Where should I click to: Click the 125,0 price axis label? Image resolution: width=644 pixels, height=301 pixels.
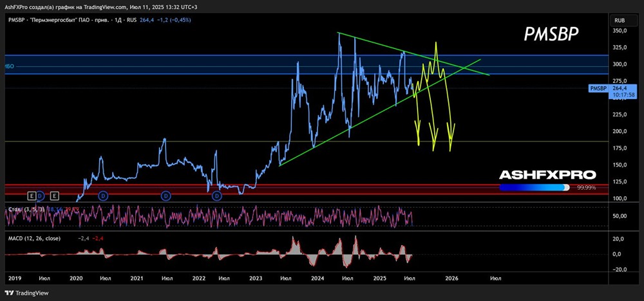tap(620, 181)
